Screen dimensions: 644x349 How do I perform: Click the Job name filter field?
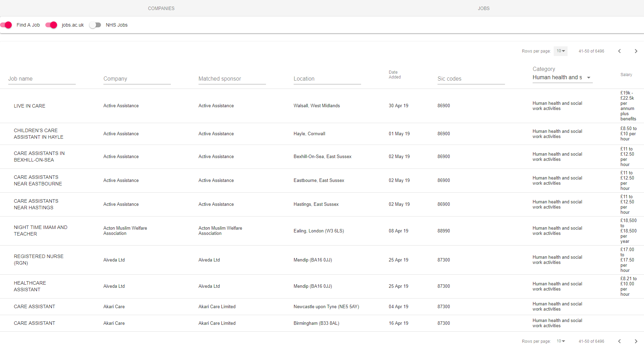click(42, 79)
